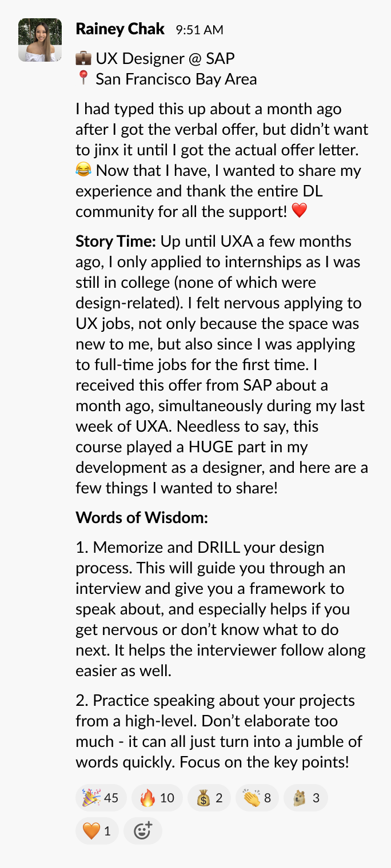Click the Words of Wisdom heading
The height and width of the screenshot is (868, 391).
(x=142, y=517)
